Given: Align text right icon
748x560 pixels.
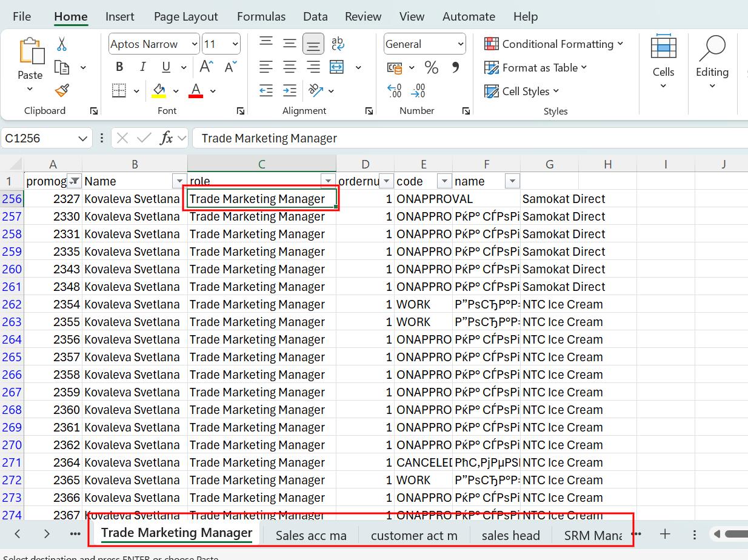Looking at the screenshot, I should coord(313,67).
